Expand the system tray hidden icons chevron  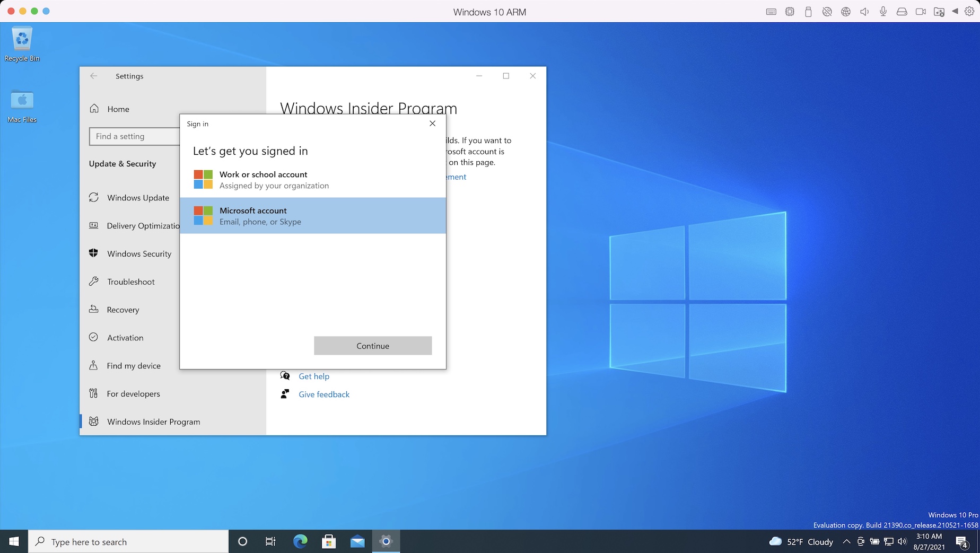[x=846, y=541]
